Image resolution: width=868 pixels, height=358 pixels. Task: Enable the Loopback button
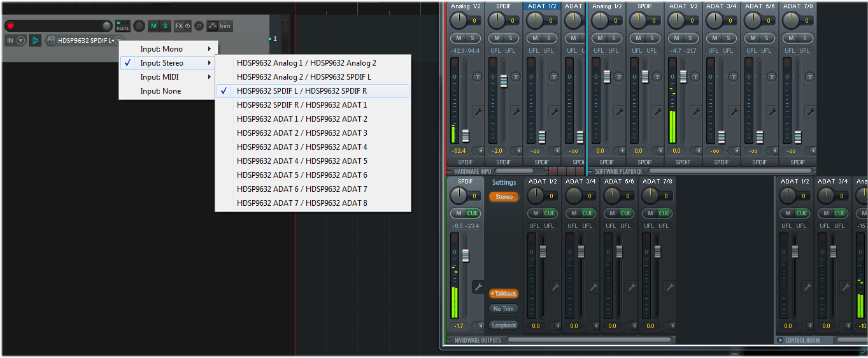pos(504,326)
